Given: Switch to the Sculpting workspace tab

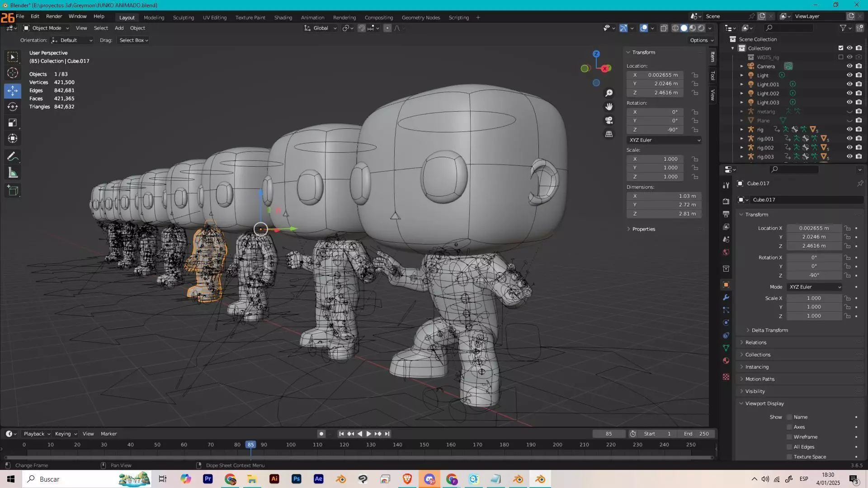Looking at the screenshot, I should [x=184, y=18].
